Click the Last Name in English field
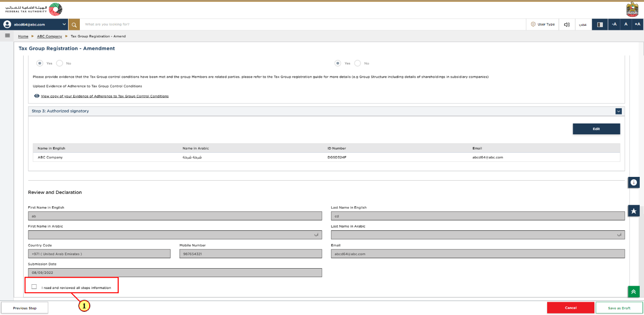Screen dimensions: 644x315 click(478, 216)
